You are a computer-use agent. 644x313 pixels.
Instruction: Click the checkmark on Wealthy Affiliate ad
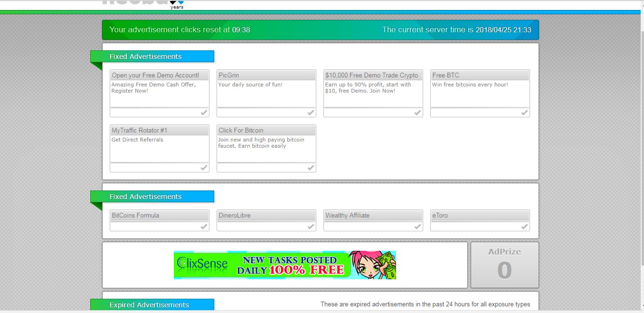[417, 227]
